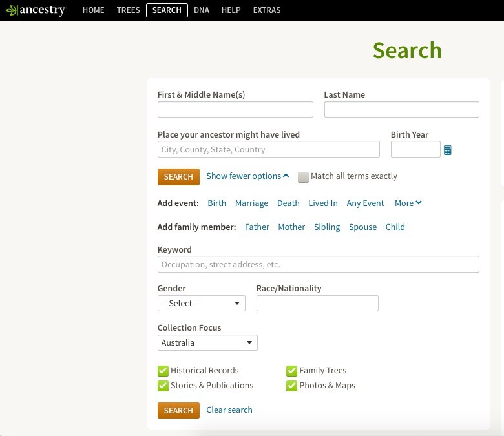Open Collection Focus Australia dropdown
Screen dimensions: 504x436
point(207,343)
